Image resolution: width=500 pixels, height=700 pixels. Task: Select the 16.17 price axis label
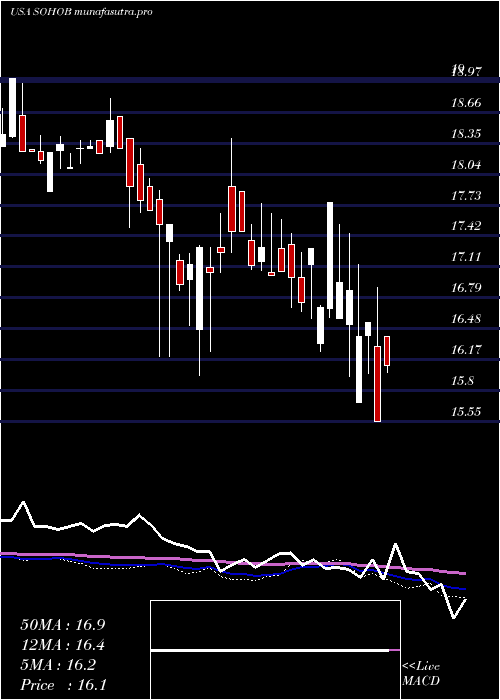coord(467,350)
